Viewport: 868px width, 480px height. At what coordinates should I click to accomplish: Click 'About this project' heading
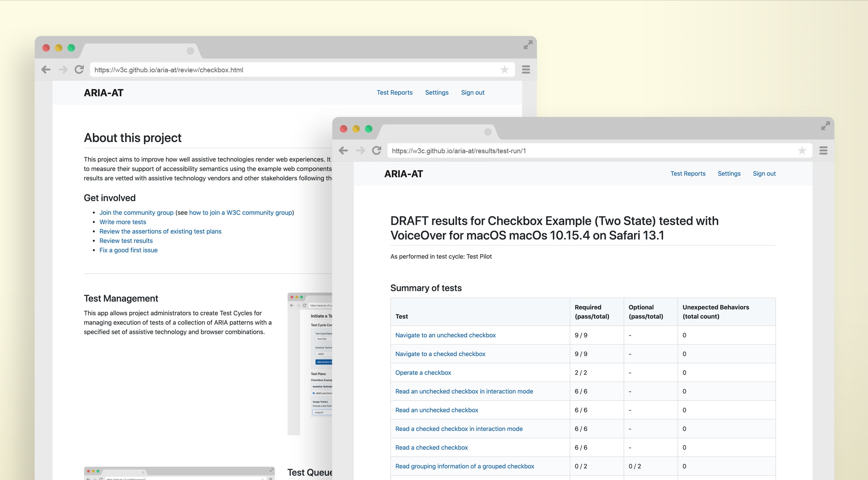[x=133, y=138]
